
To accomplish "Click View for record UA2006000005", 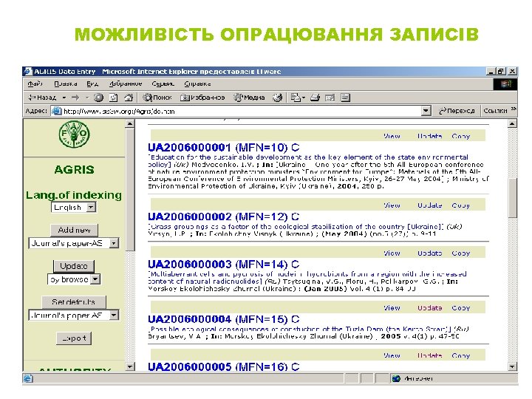I will pyautogui.click(x=392, y=355).
